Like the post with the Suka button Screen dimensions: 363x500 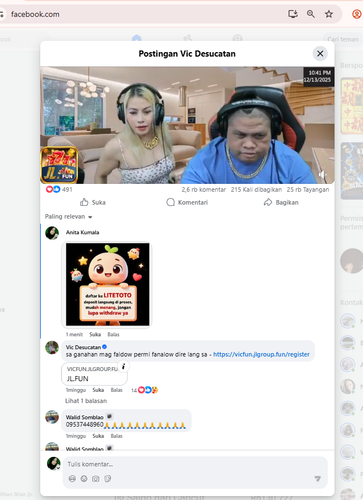[93, 202]
